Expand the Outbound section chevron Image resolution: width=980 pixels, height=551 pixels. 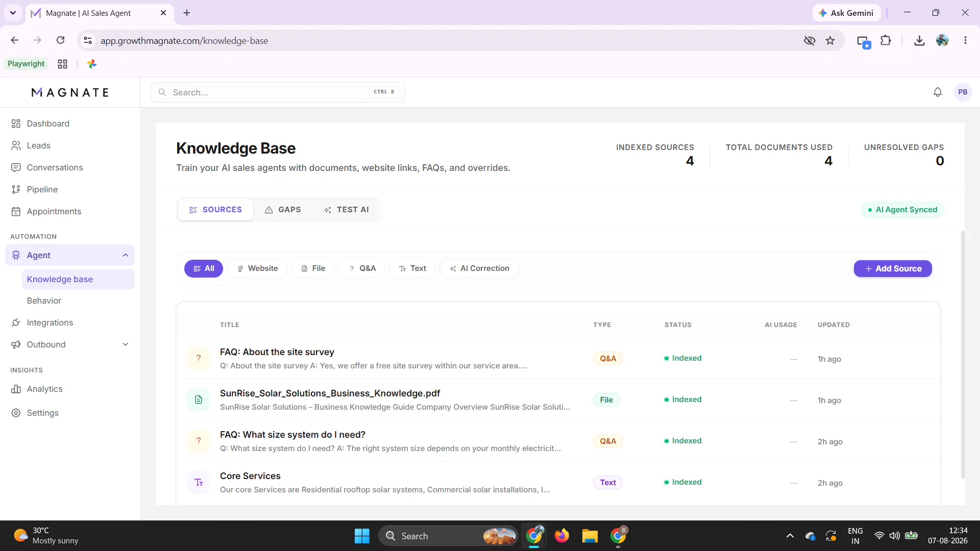click(x=126, y=344)
